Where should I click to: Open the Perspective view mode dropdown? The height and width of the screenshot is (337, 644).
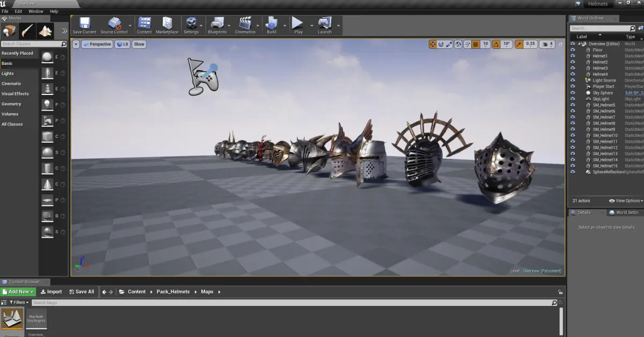coord(97,44)
